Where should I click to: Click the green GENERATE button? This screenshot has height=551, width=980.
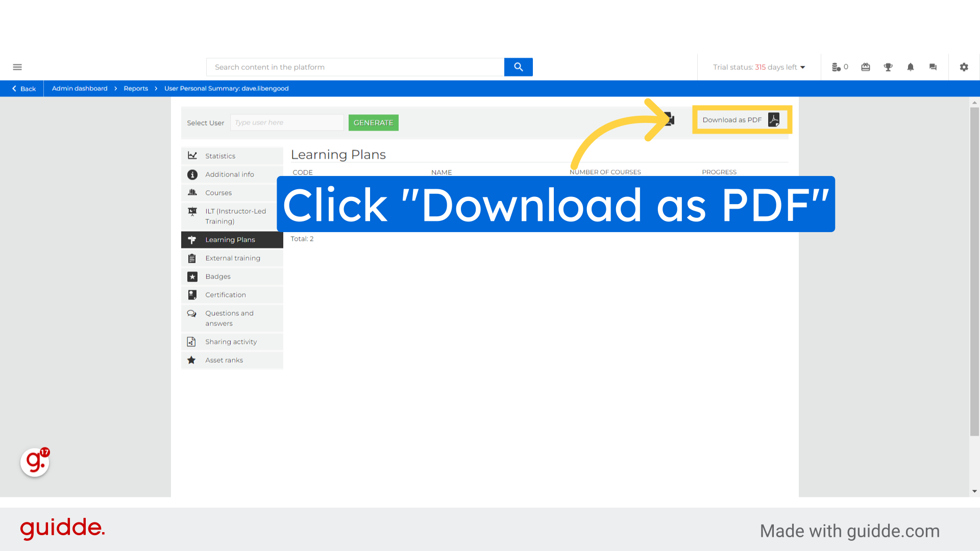[373, 122]
